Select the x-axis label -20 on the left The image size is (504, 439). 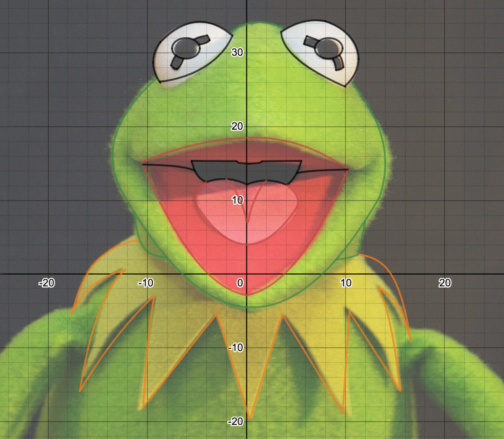[x=47, y=283]
